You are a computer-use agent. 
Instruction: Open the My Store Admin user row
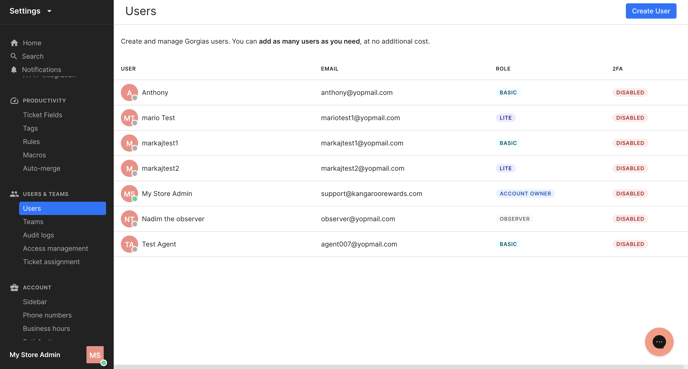[x=401, y=193]
